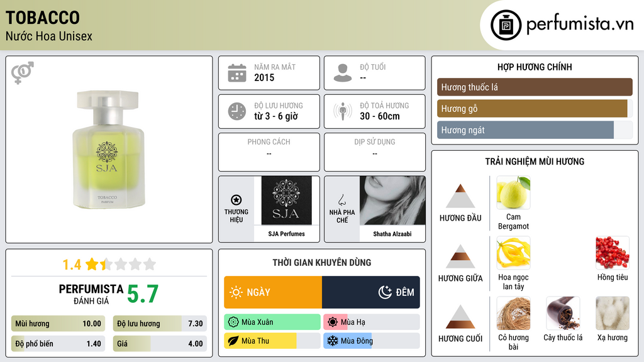Click the flower icon beside Mùa Xuân
The height and width of the screenshot is (362, 644).
(x=233, y=322)
